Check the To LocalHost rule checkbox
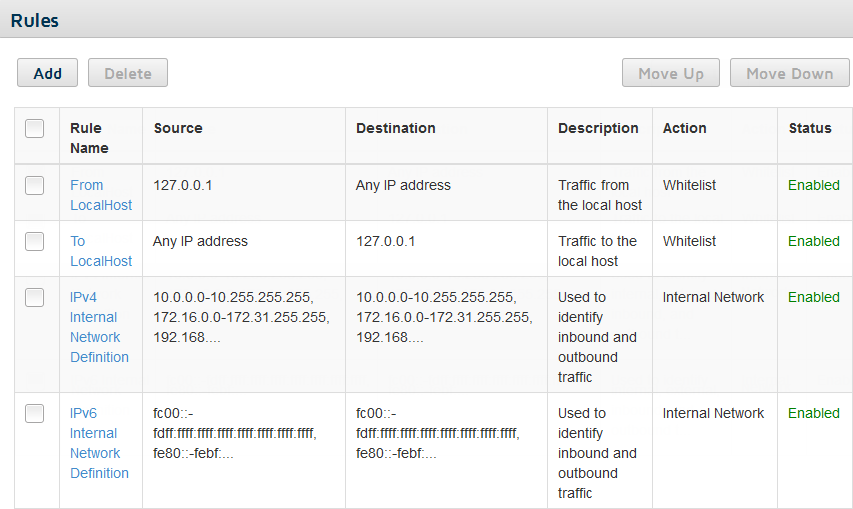853x509 pixels. pyautogui.click(x=34, y=241)
